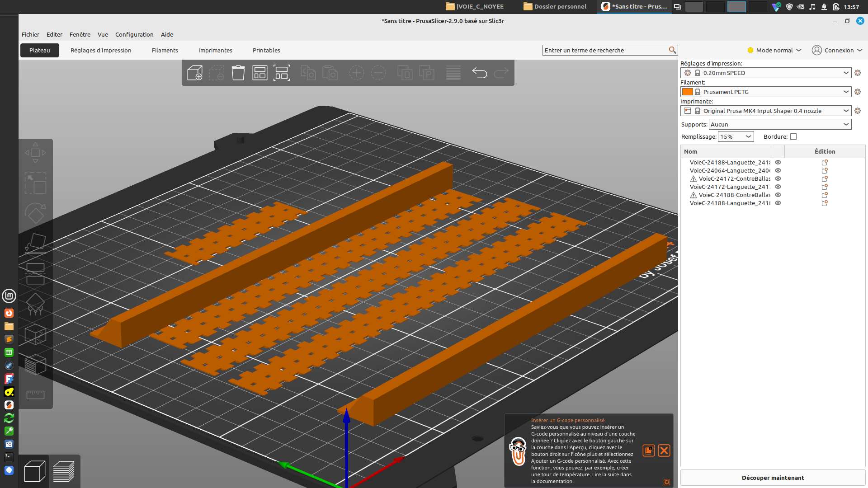The image size is (868, 488).
Task: Select the Rotate gizmo tool
Action: pos(35,213)
